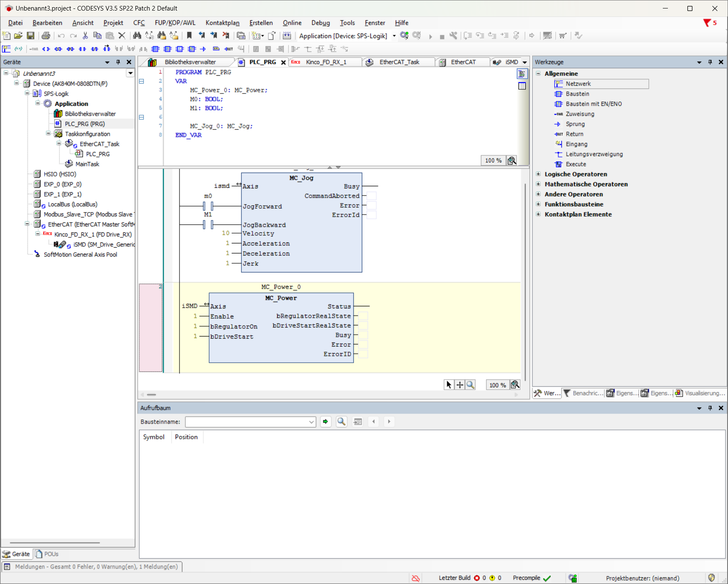The image size is (728, 584).
Task: Switch declaration editor to tabular view
Action: [522, 86]
